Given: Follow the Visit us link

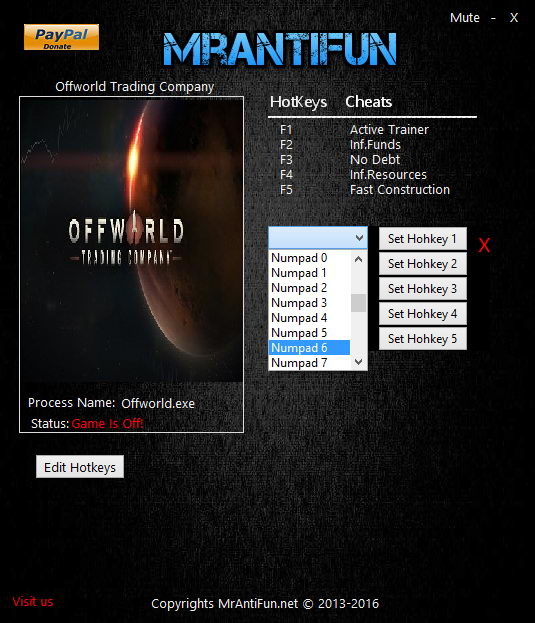Looking at the screenshot, I should point(33,602).
